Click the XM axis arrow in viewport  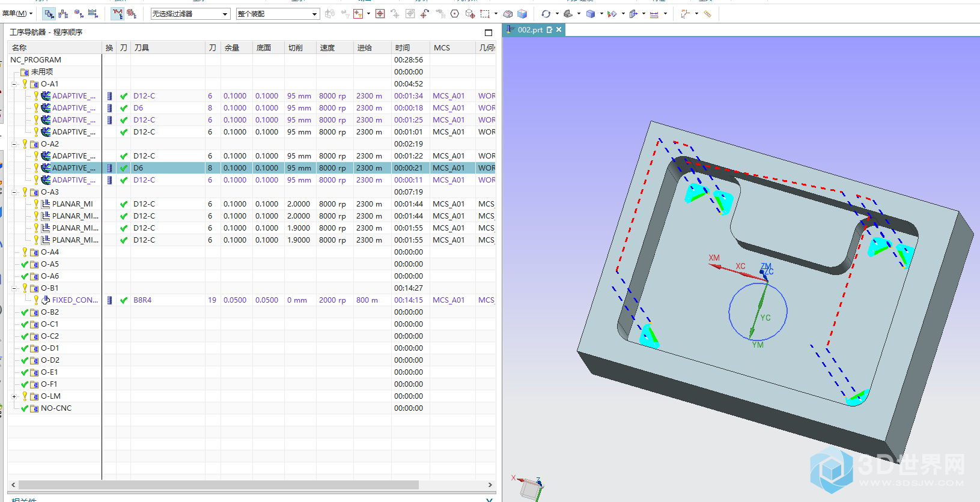point(715,265)
